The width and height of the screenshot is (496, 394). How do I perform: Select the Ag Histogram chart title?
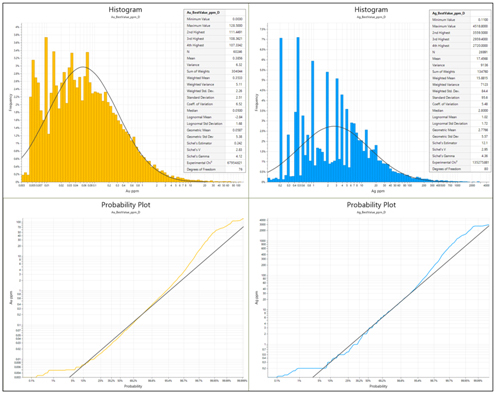(371, 10)
